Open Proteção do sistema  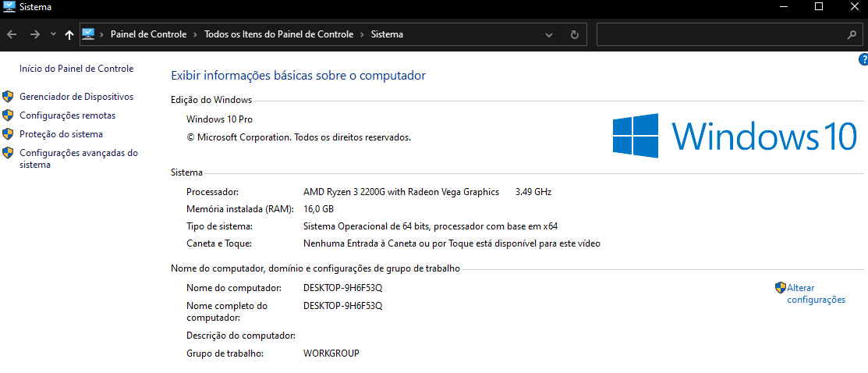(61, 134)
